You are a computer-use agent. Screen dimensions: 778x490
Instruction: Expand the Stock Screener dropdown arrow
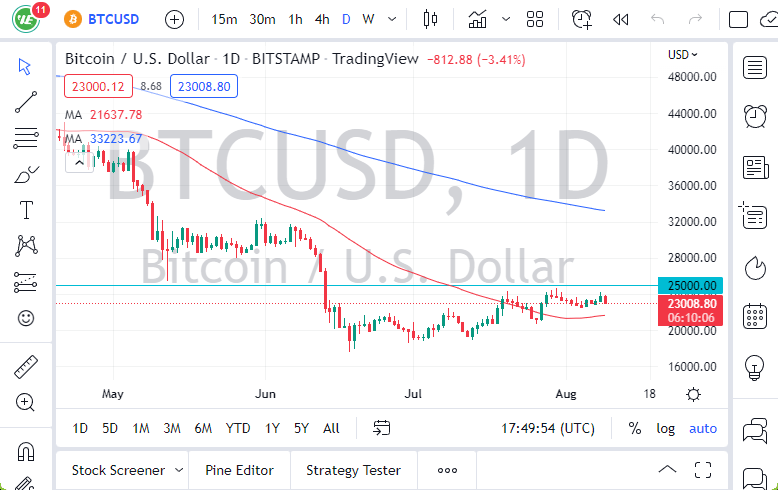[179, 470]
